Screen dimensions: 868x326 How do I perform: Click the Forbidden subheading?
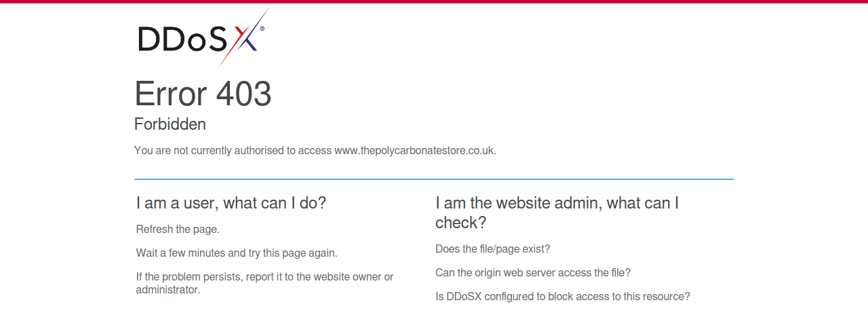point(170,124)
